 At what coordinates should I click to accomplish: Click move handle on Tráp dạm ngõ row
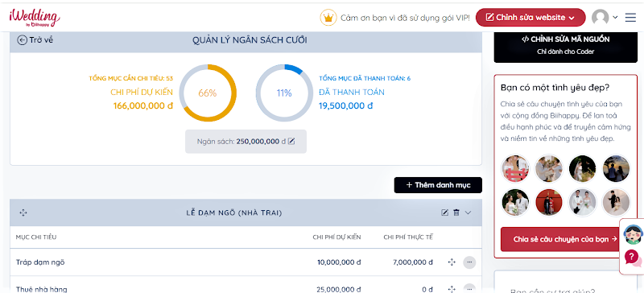point(452,262)
